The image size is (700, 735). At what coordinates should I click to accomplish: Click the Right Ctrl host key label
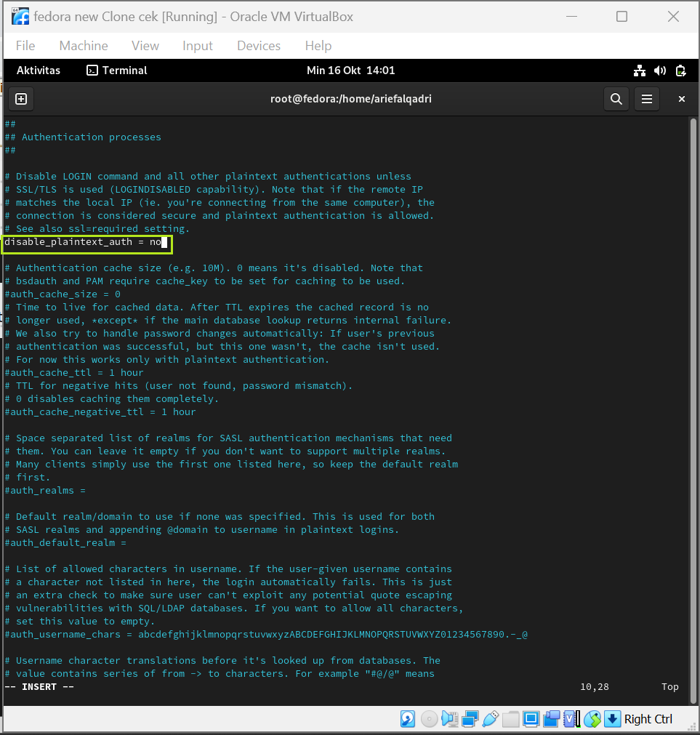tap(648, 719)
